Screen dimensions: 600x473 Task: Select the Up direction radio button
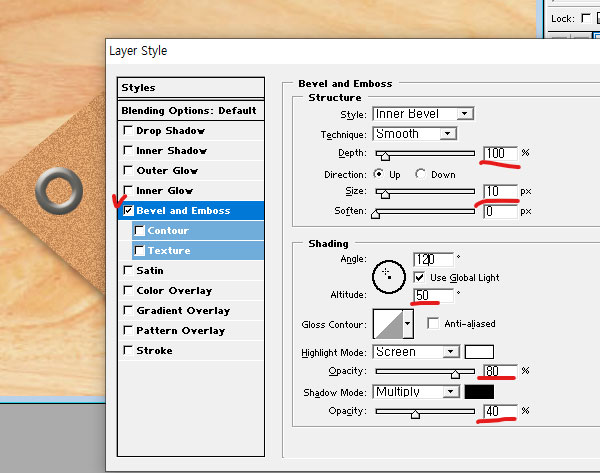tap(379, 174)
